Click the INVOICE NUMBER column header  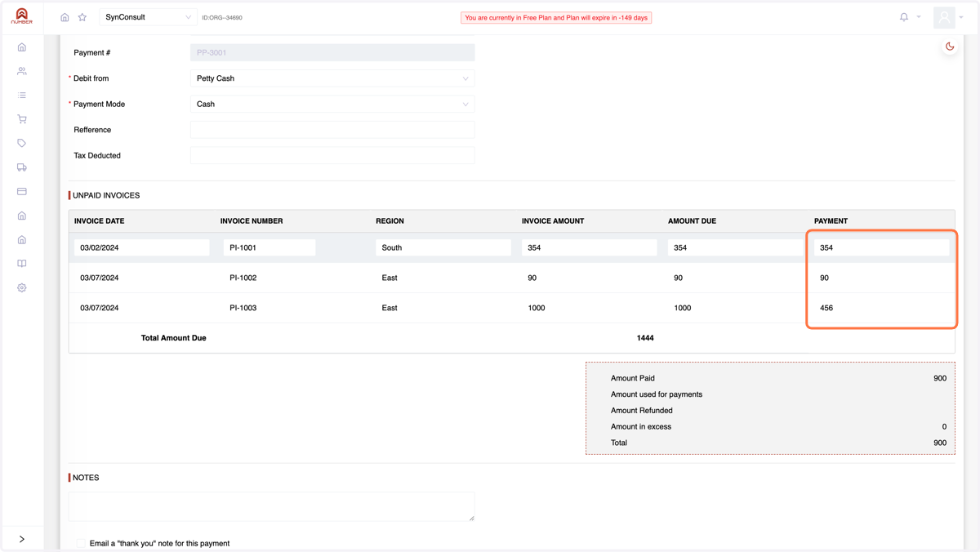pyautogui.click(x=252, y=221)
